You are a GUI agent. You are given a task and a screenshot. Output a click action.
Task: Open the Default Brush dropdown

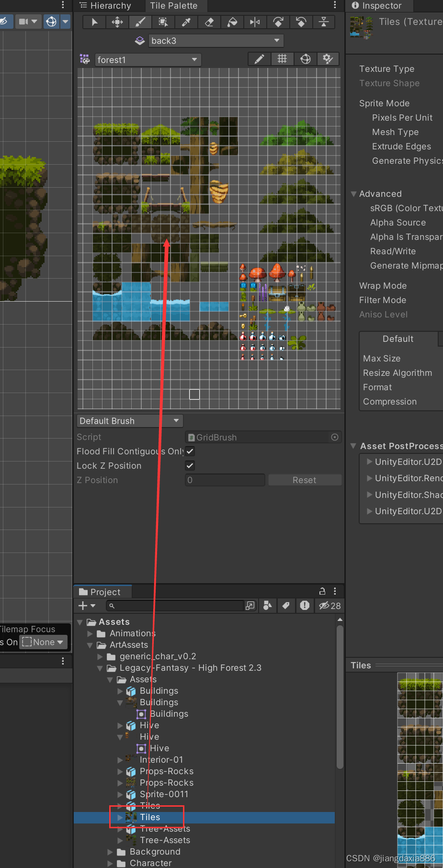pos(130,421)
